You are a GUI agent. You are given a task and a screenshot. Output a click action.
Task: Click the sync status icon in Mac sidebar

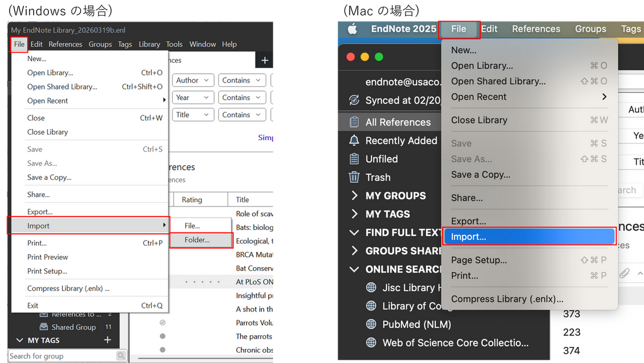tap(354, 100)
